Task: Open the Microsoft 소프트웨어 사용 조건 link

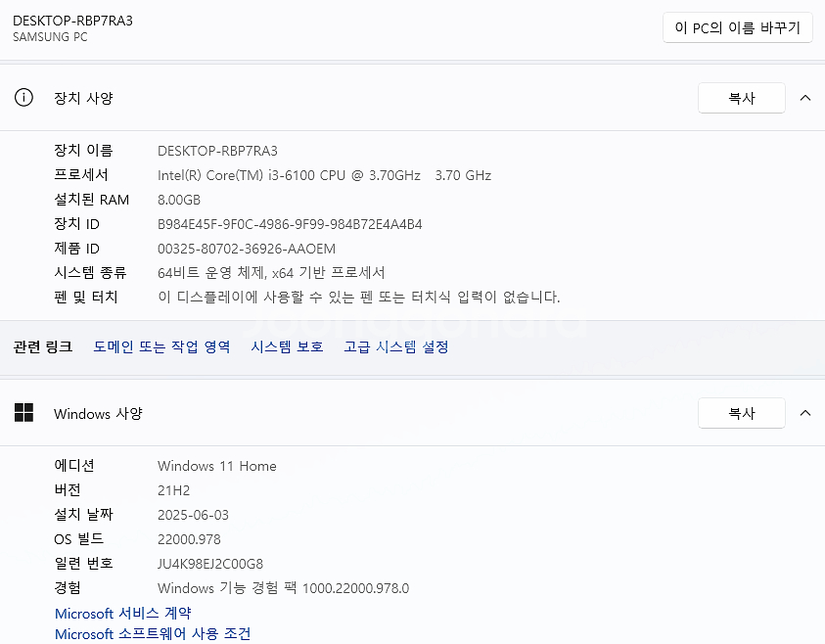Action: point(153,633)
